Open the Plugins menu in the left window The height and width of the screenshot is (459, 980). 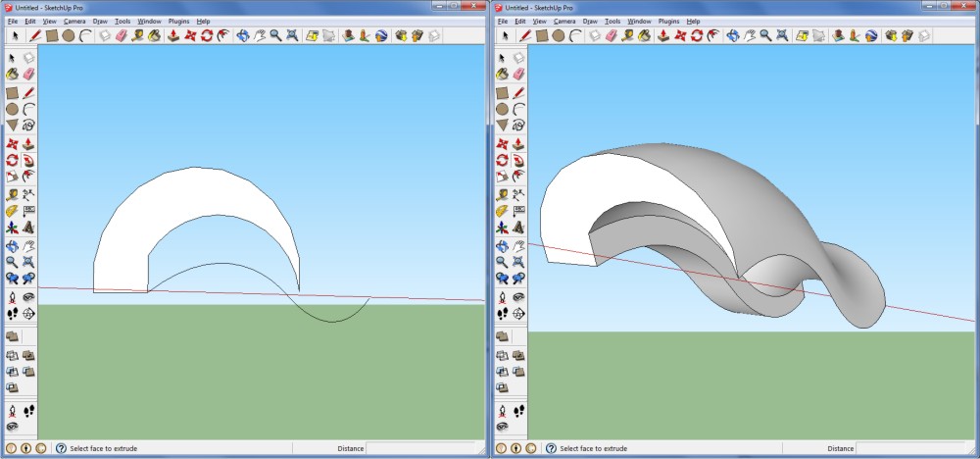pyautogui.click(x=180, y=21)
